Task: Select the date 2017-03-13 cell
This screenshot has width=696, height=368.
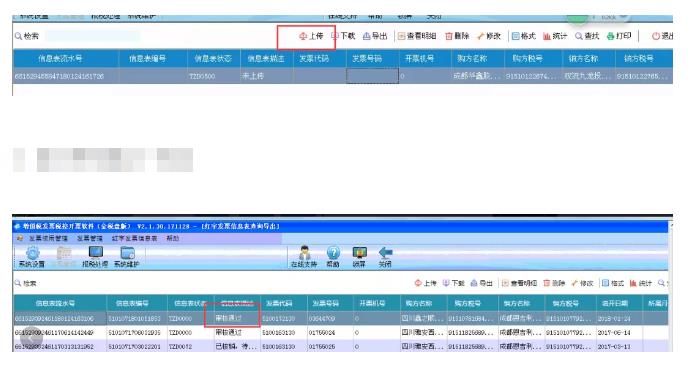Action: tap(619, 346)
